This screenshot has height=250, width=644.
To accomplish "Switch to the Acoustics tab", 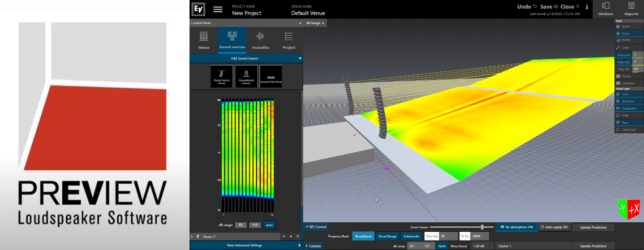I will point(260,40).
